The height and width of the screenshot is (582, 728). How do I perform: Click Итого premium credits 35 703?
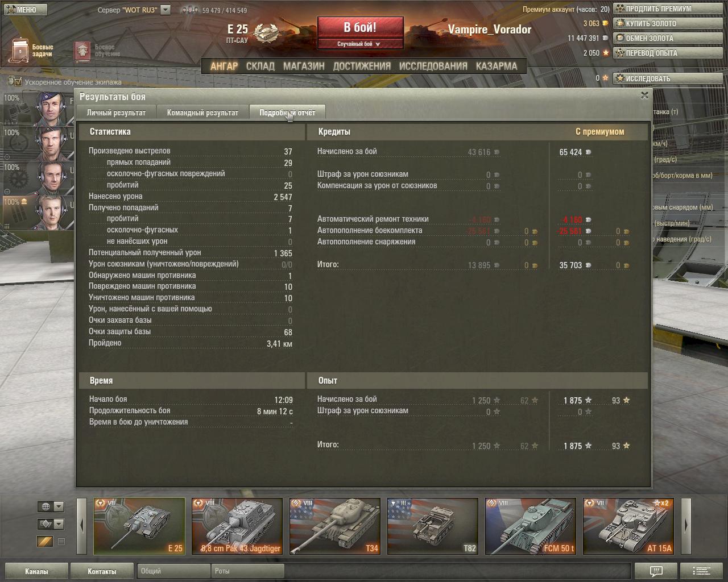pyautogui.click(x=570, y=265)
